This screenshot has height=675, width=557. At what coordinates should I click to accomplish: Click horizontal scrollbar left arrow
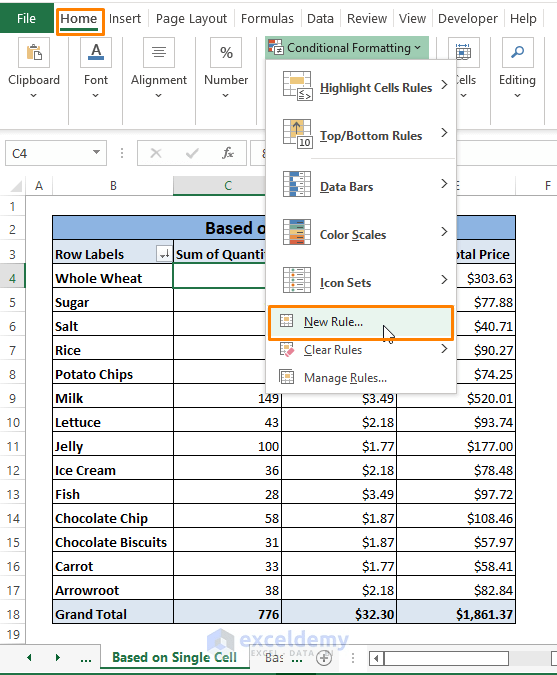376,658
